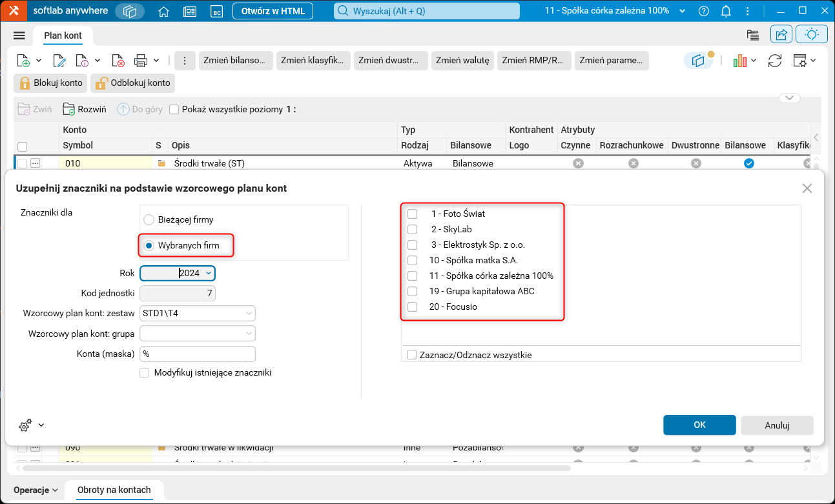Expand dropdown arrow next to chart icon
Viewport: 835px width, 504px height.
tap(754, 61)
